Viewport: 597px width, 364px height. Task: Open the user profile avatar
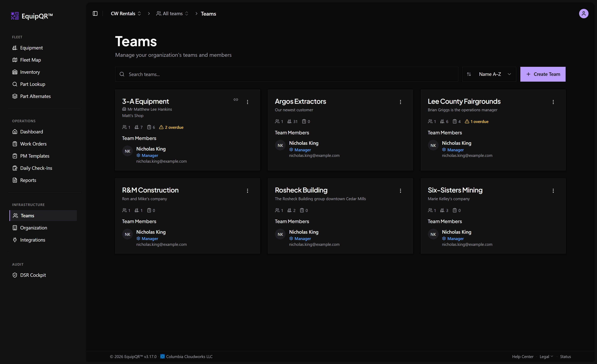click(x=584, y=13)
